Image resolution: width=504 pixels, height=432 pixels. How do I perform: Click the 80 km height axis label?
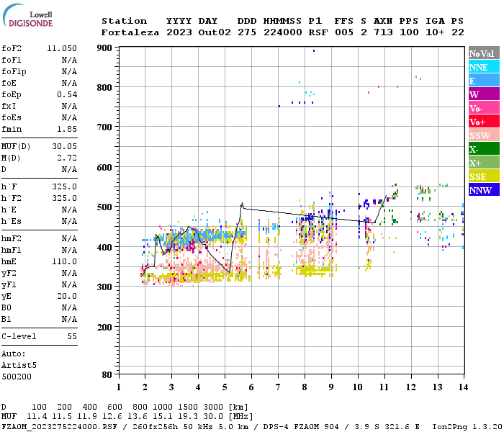(107, 374)
